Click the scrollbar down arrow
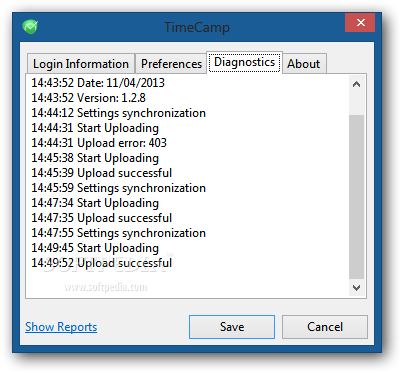 (356, 288)
